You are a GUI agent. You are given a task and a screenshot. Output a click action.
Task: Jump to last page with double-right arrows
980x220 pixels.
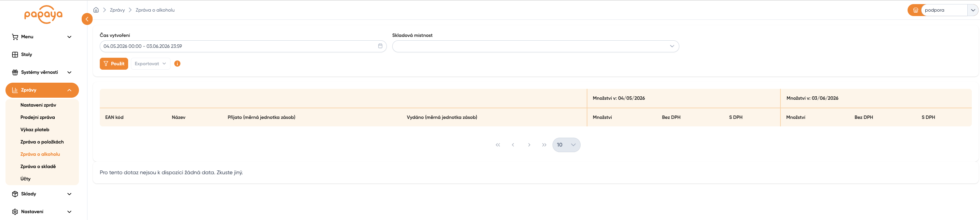tap(544, 145)
